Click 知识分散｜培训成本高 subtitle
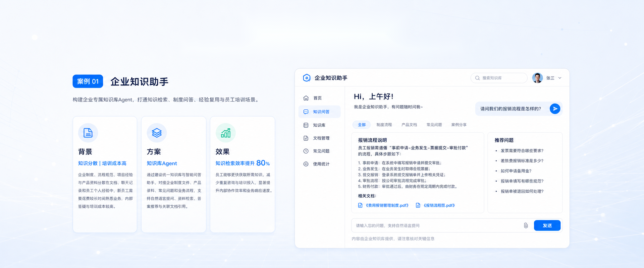The width and height of the screenshot is (644, 268). [x=102, y=163]
